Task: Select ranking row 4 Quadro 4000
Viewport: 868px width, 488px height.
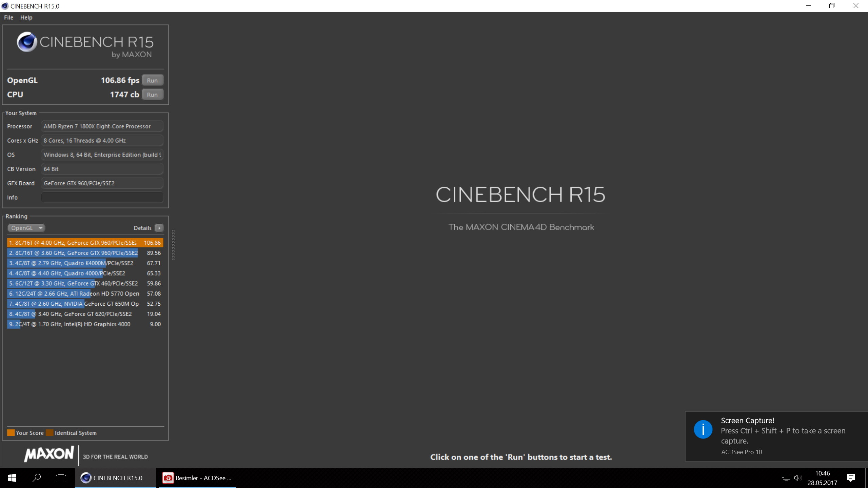Action: coord(85,273)
